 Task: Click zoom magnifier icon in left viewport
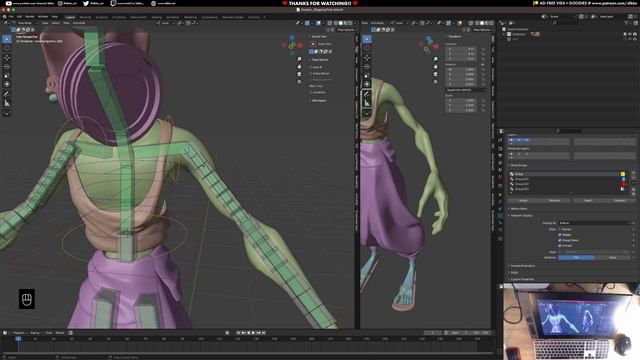click(299, 59)
